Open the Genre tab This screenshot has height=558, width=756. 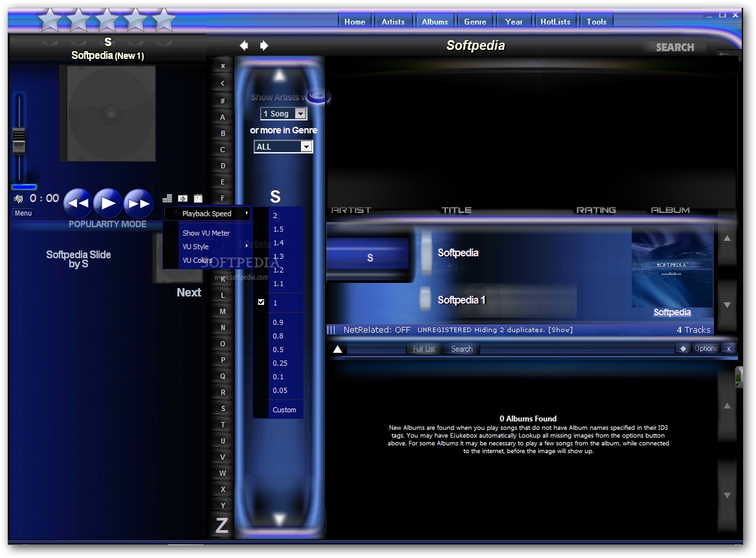click(475, 22)
